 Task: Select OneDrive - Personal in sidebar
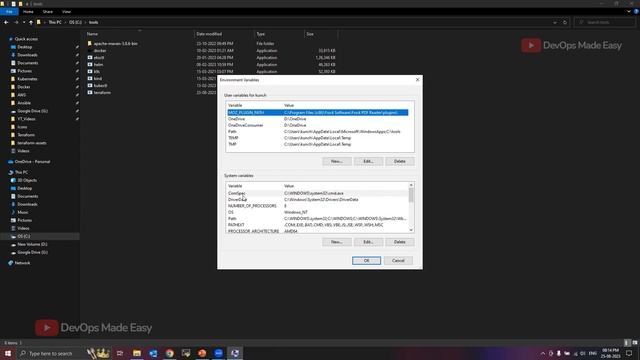point(32,162)
